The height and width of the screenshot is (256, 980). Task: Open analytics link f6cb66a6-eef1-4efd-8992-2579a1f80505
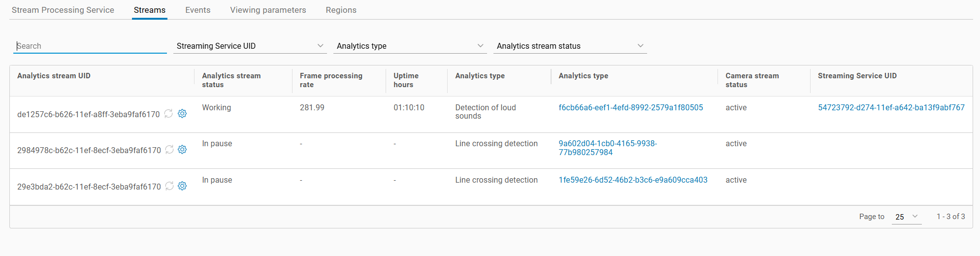click(x=630, y=107)
